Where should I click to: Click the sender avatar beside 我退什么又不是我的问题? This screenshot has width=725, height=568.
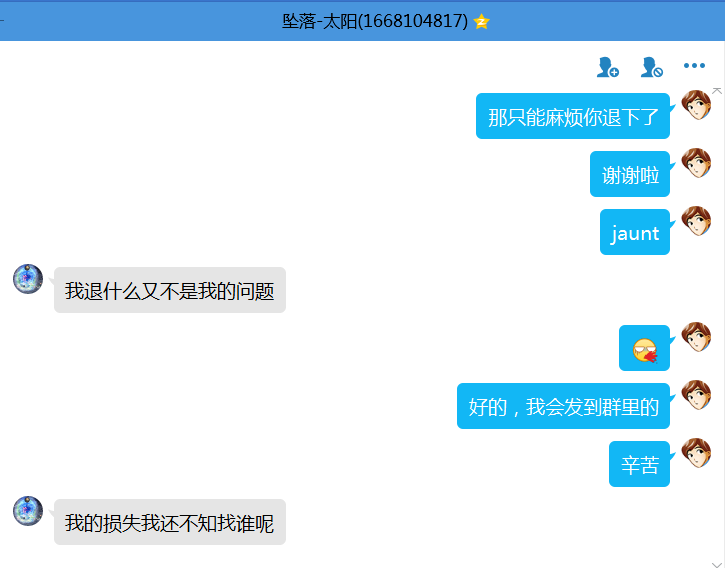(x=28, y=279)
